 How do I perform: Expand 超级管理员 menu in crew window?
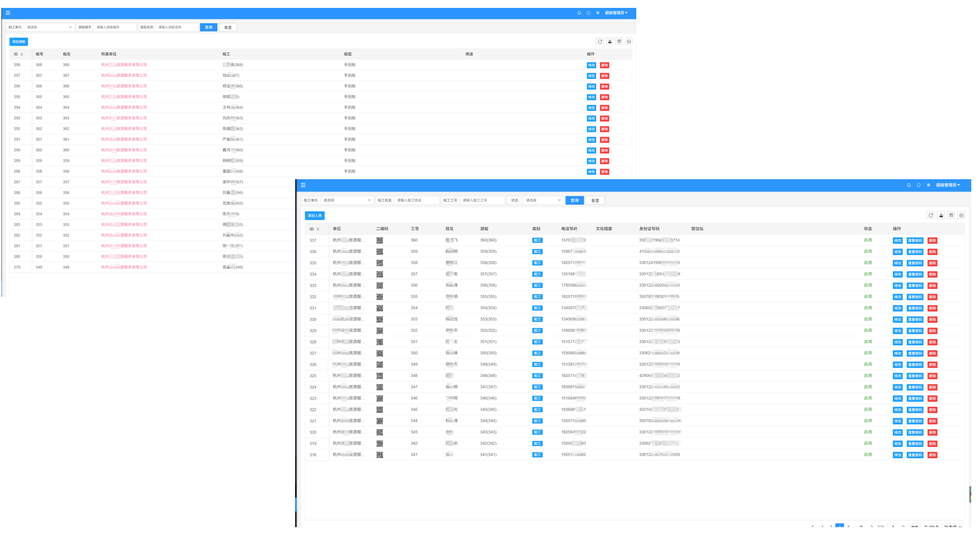(948, 185)
